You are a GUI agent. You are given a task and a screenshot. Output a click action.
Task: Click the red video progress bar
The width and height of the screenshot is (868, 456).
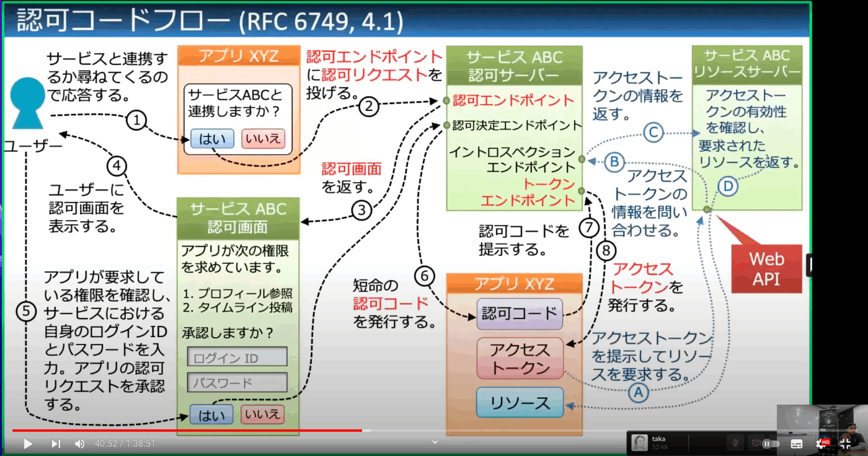187,430
